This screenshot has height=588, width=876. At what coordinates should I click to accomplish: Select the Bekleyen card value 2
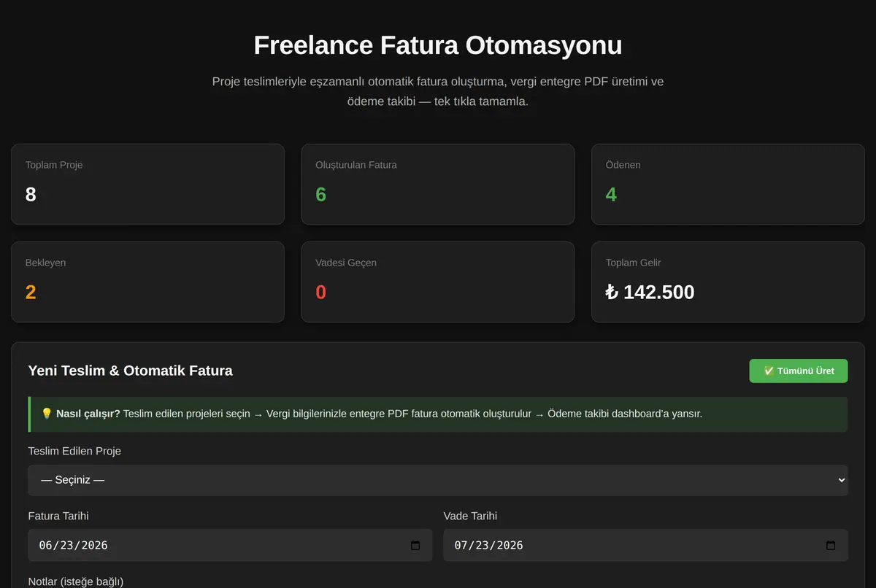(x=31, y=293)
